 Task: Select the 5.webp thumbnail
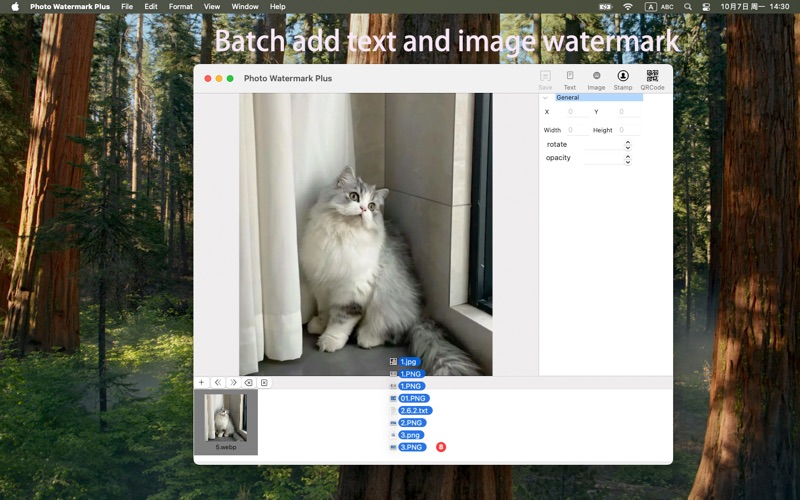[x=226, y=422]
